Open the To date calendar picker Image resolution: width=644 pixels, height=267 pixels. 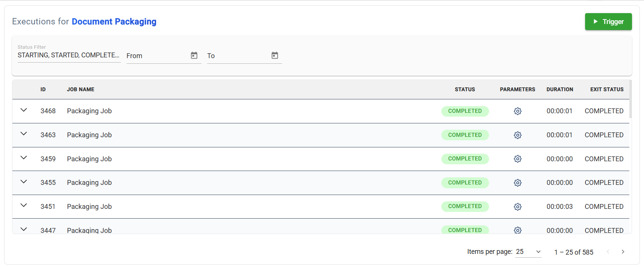275,55
